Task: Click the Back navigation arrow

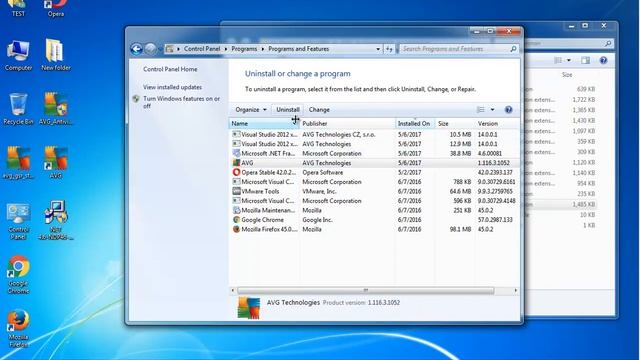Action: (x=137, y=49)
